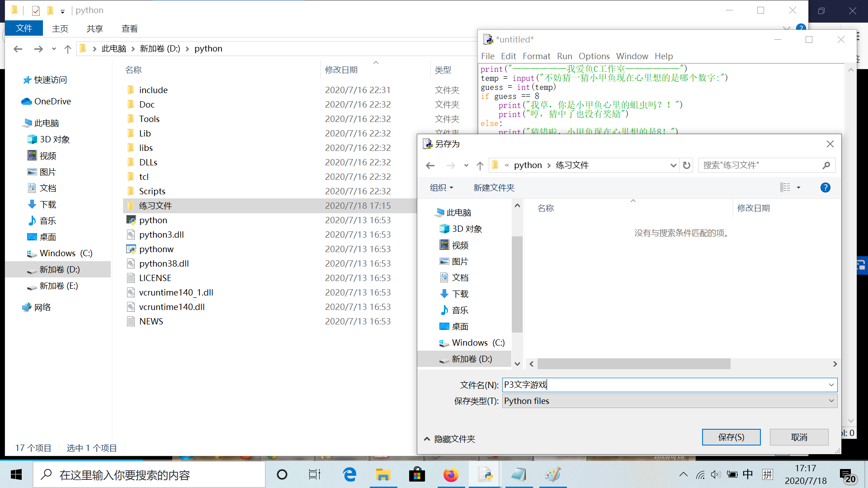The width and height of the screenshot is (868, 488).
Task: Open Microsoft Store from taskbar
Action: pos(417,474)
